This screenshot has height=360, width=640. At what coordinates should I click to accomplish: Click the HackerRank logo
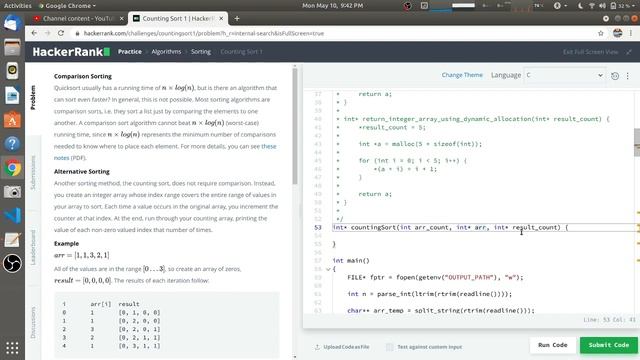click(71, 52)
